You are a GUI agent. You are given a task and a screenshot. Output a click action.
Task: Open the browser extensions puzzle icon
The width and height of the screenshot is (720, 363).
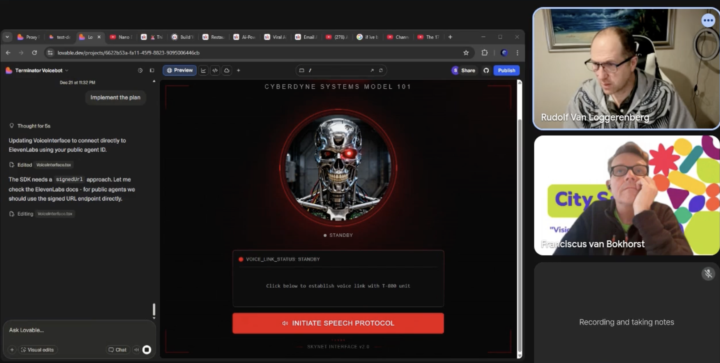[485, 53]
